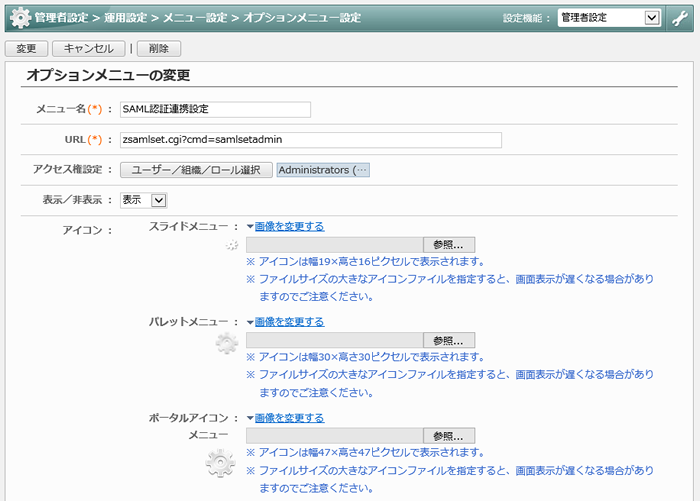Click the large portal icon gear preview
The width and height of the screenshot is (700, 501).
[220, 464]
